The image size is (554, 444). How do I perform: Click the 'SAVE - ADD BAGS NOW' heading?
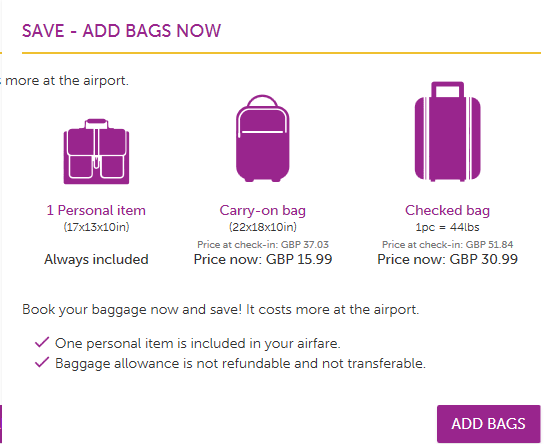click(122, 31)
